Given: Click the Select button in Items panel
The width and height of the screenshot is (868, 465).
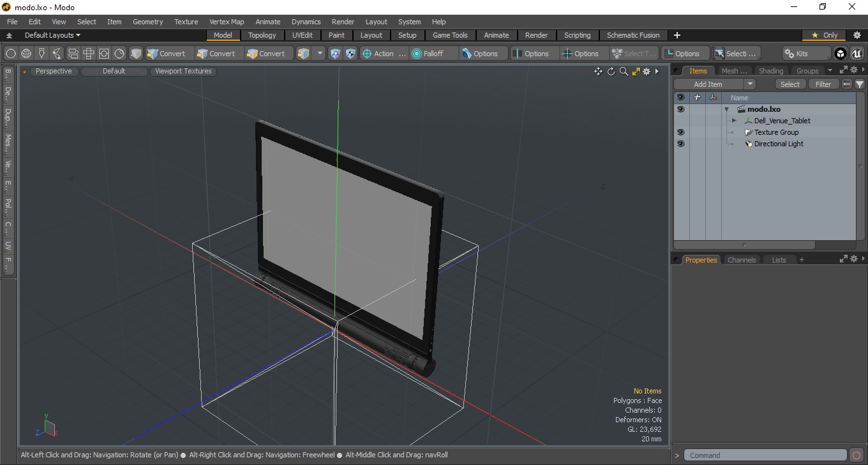Looking at the screenshot, I should point(790,84).
